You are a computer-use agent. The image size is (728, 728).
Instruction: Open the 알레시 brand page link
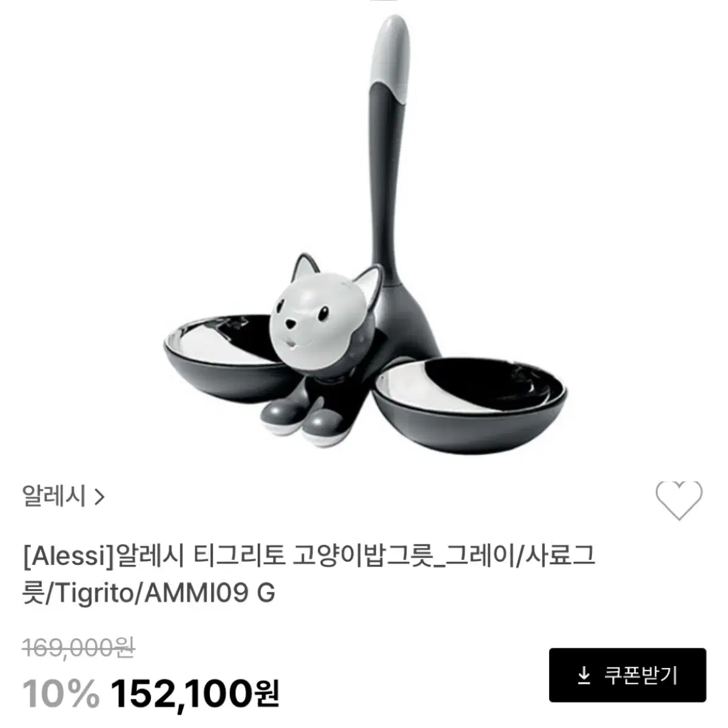[x=64, y=497]
